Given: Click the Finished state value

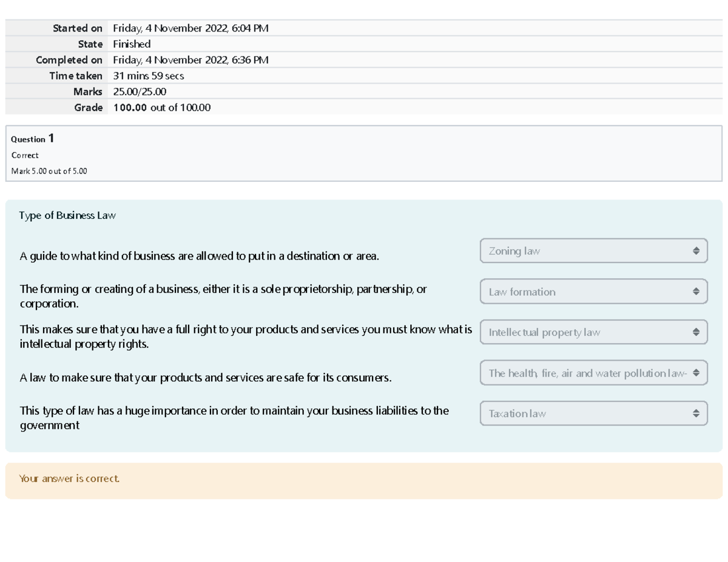Looking at the screenshot, I should (132, 44).
